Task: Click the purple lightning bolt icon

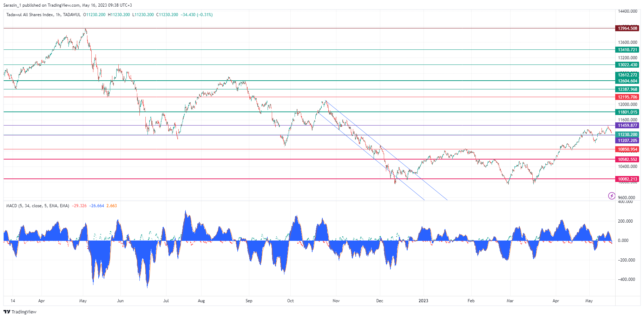Action: coord(612,196)
